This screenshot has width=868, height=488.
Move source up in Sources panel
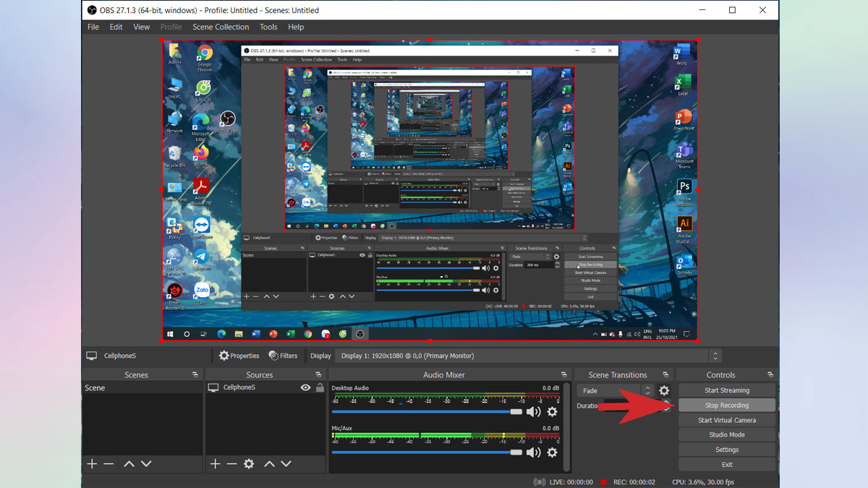269,464
